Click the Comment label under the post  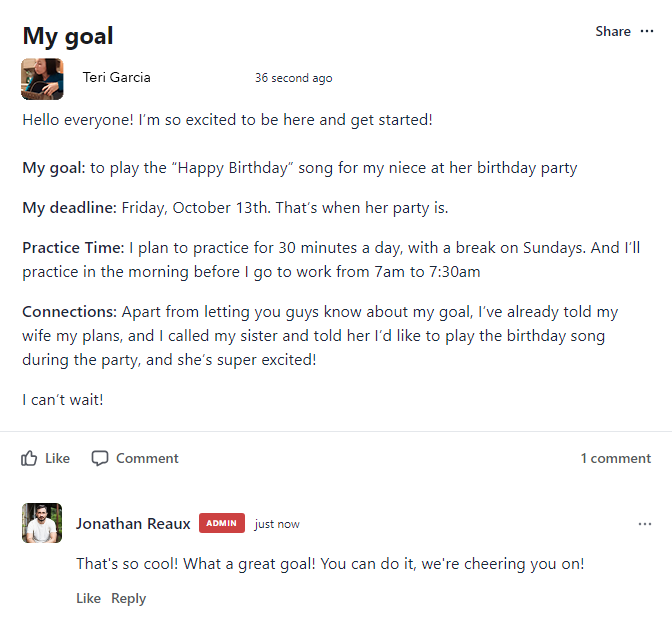[147, 458]
